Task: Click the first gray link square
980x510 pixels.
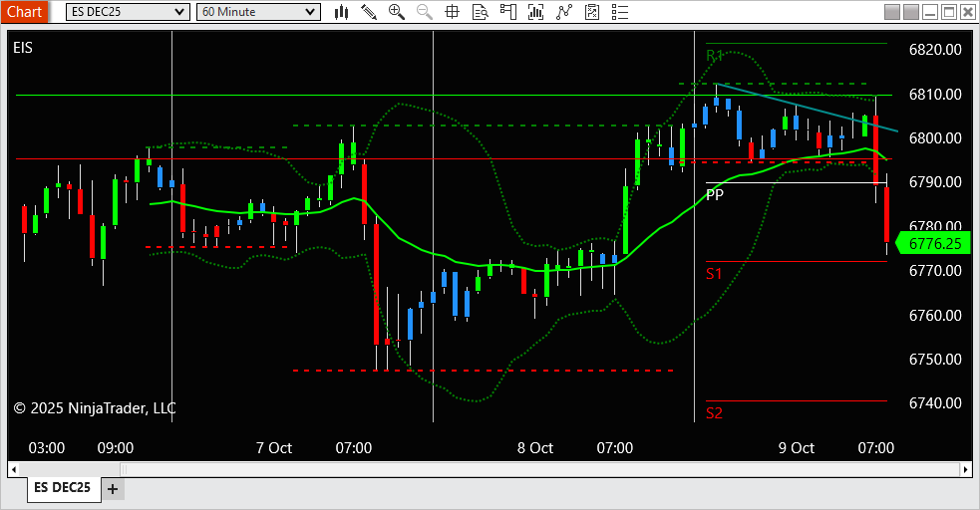Action: (x=892, y=12)
